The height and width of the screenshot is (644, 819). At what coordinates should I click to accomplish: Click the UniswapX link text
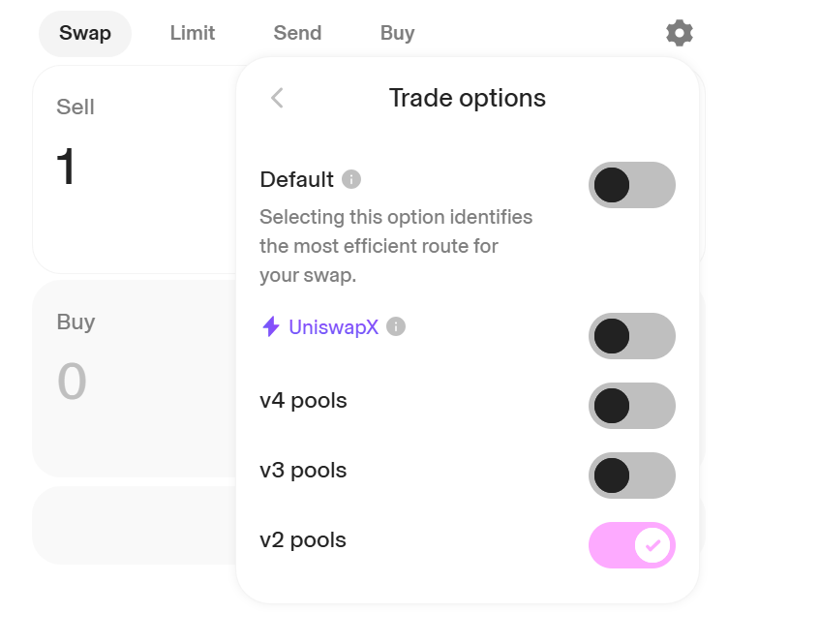coord(333,327)
